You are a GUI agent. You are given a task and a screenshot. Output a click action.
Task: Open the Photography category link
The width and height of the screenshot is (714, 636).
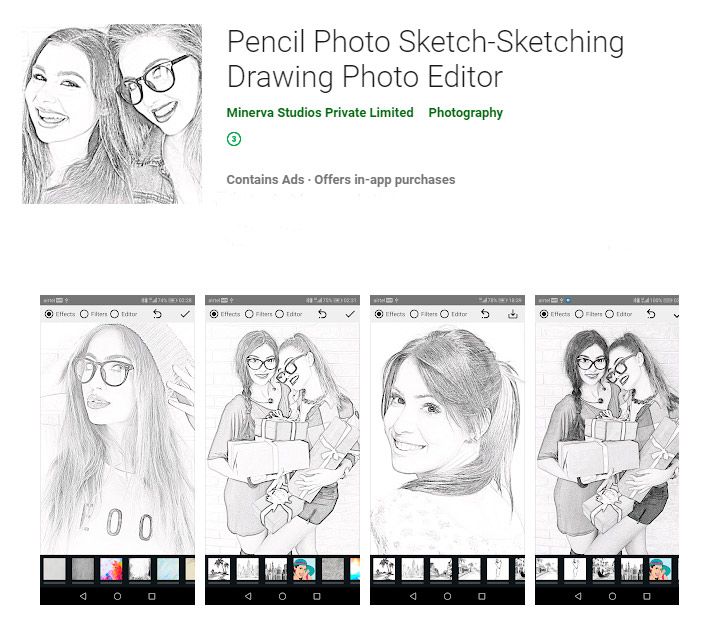point(465,113)
